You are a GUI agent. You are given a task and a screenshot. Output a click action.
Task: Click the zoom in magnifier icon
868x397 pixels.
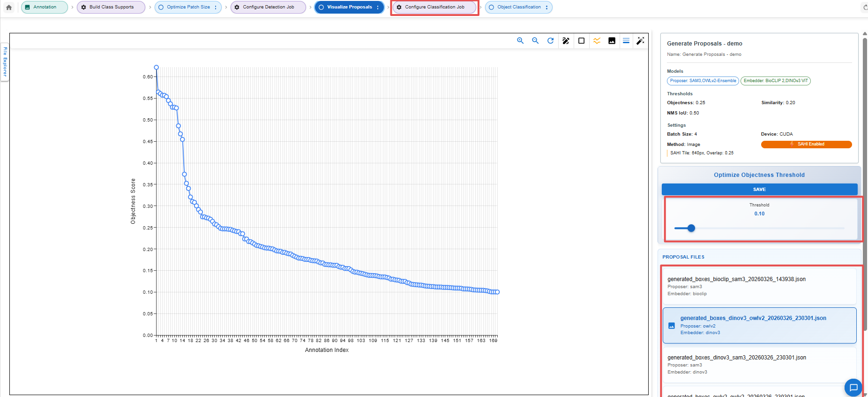point(520,41)
